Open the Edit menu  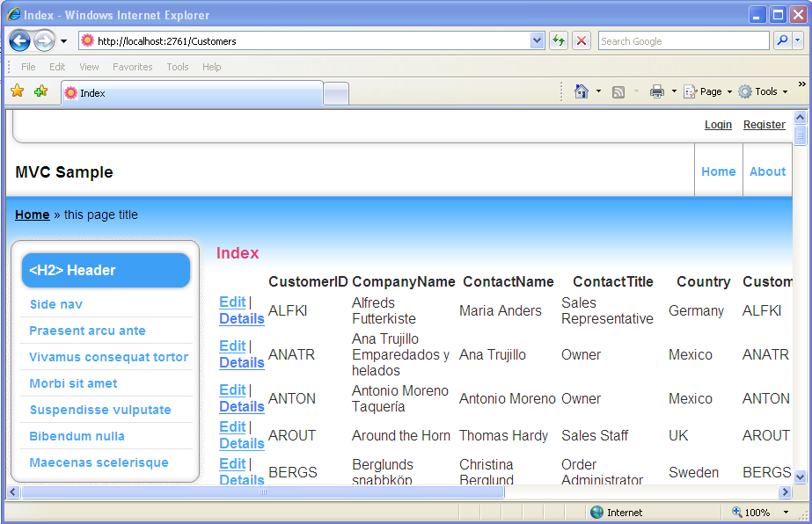coord(57,67)
